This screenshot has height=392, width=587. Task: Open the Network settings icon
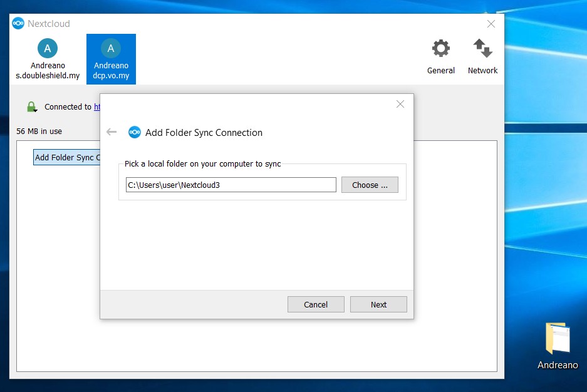pyautogui.click(x=482, y=49)
